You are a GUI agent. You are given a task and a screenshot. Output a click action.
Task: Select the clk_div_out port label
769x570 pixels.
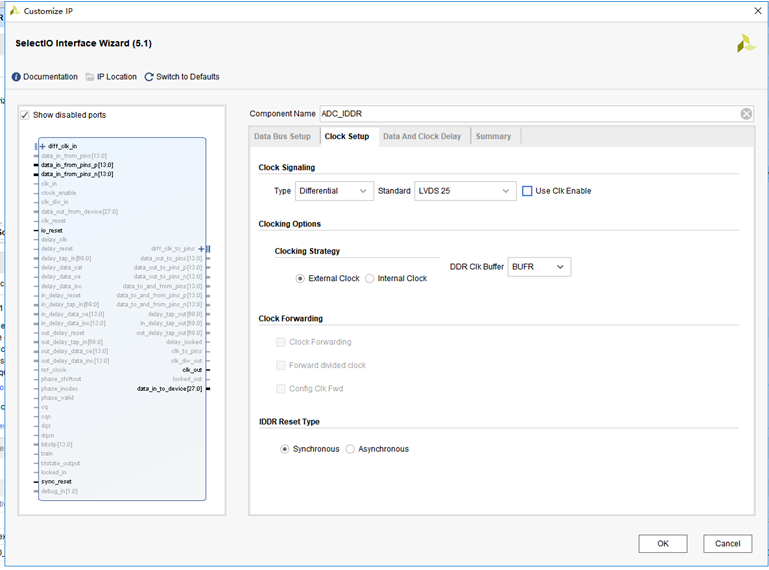point(186,361)
